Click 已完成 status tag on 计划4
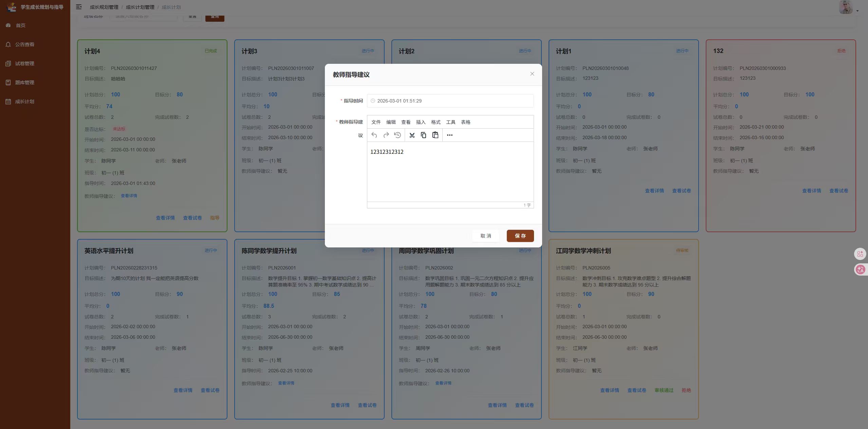Screen dimensions: 868x429 coord(211,51)
